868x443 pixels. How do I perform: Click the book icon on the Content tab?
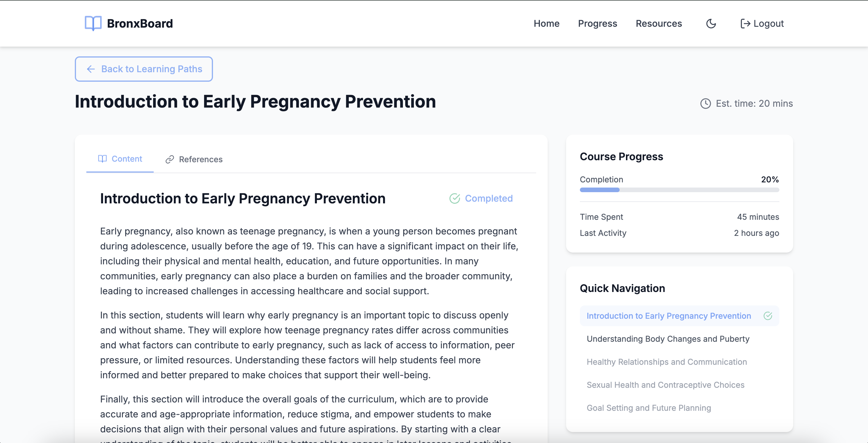(102, 159)
